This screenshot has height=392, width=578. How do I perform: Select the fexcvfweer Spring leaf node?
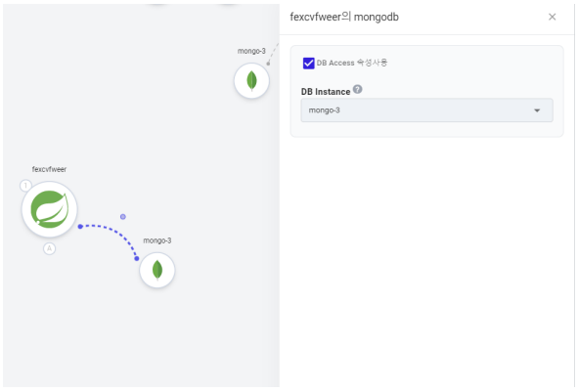pos(50,209)
